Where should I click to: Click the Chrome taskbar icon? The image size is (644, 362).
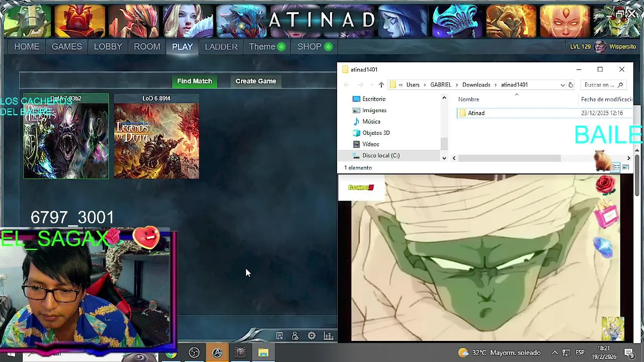pos(172,353)
